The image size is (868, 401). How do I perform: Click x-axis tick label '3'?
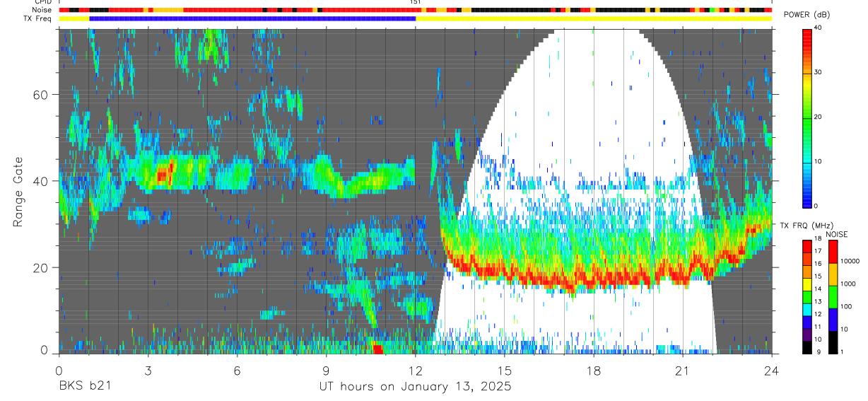(148, 370)
